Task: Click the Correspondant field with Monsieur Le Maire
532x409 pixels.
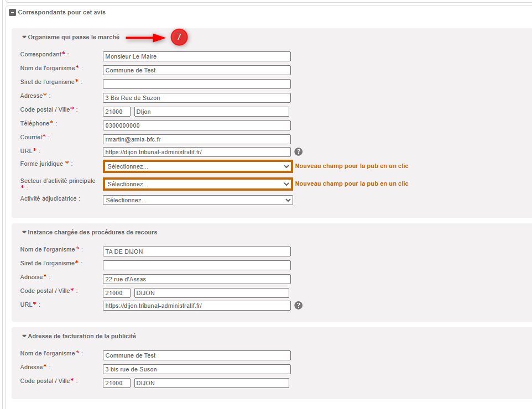Action: pos(196,56)
